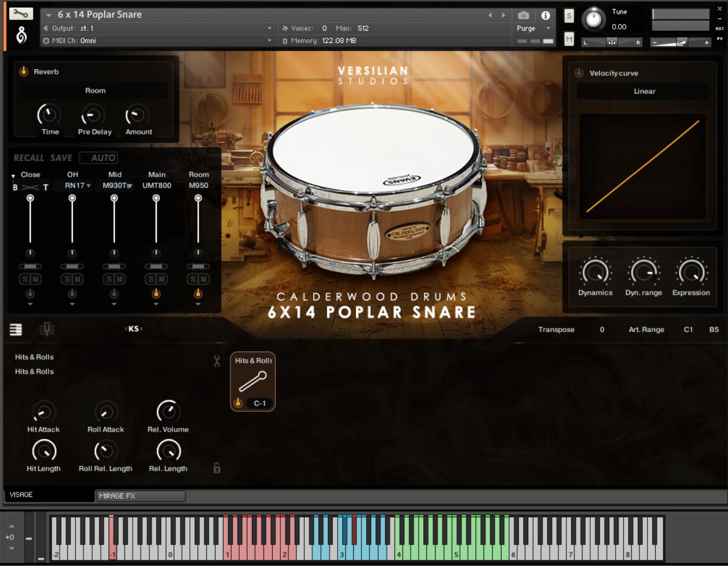Toggle the Close mic power button
The width and height of the screenshot is (728, 566).
30,294
